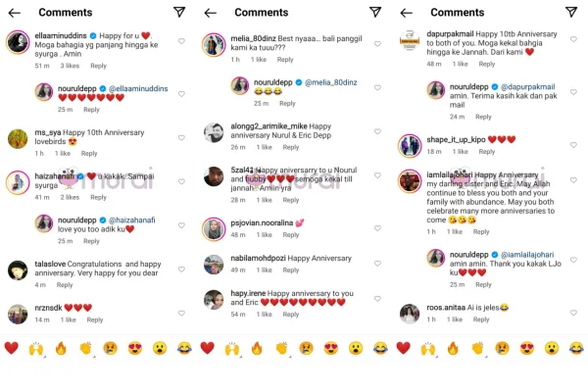Screen dimensions: 588x392
Task: Like ellaaminuddins' comment with the heart icon
Action: pyautogui.click(x=181, y=41)
